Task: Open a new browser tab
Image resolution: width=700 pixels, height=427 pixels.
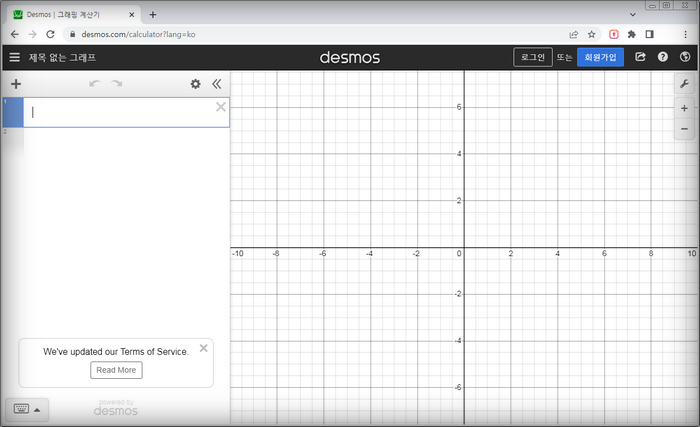Action: (153, 15)
